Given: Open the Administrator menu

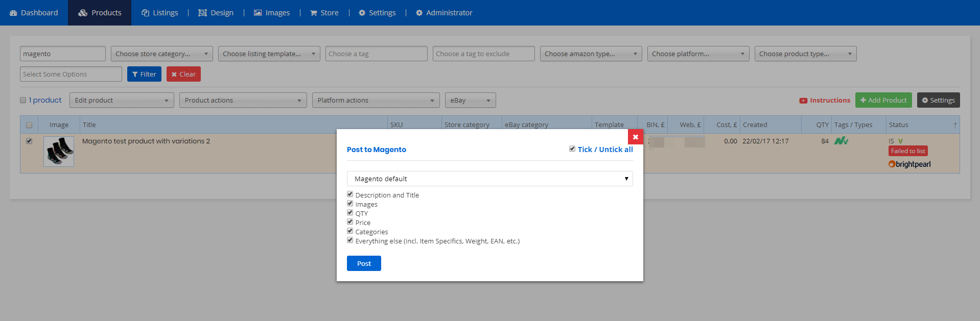Looking at the screenshot, I should 444,13.
